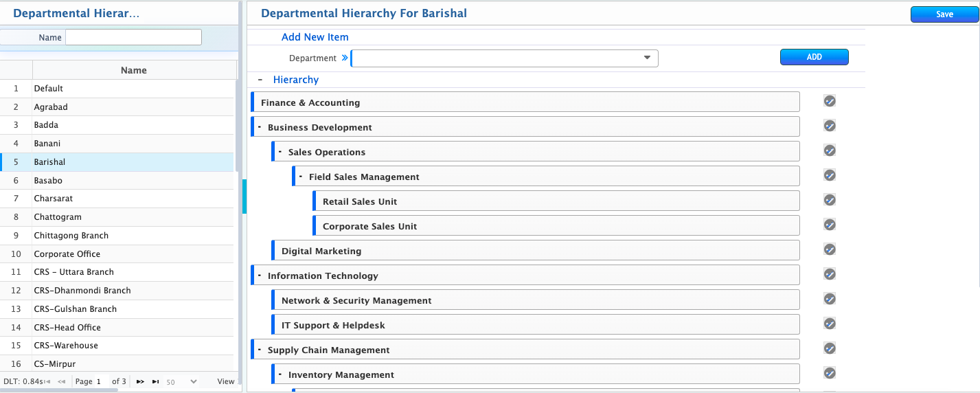Go to previous page of branch list
The width and height of the screenshot is (980, 393).
click(x=62, y=381)
